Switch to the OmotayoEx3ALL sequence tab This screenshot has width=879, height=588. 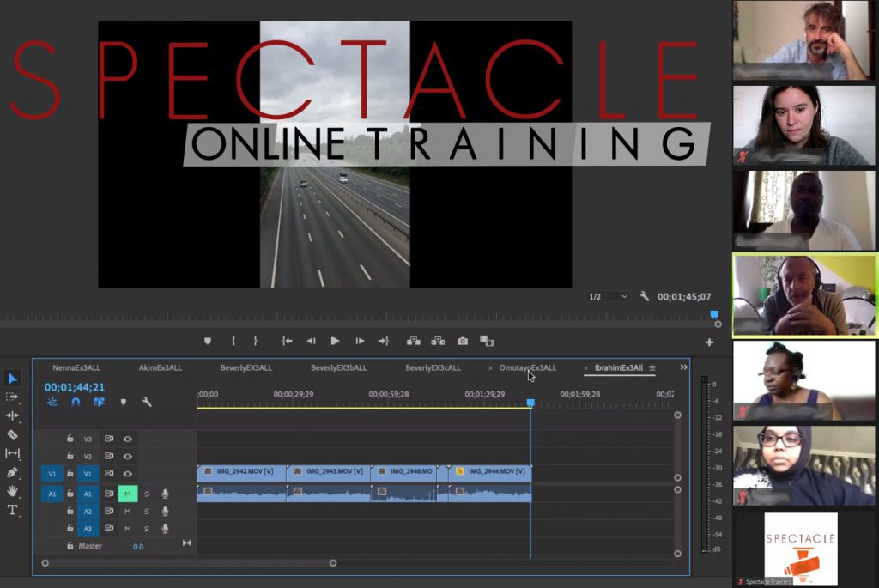point(528,367)
